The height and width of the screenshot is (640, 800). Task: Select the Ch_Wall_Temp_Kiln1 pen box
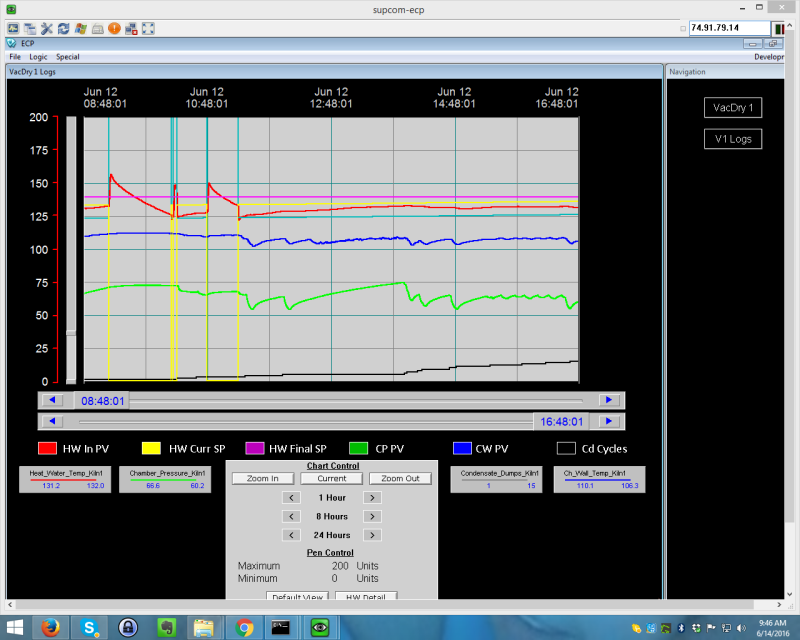(x=600, y=479)
